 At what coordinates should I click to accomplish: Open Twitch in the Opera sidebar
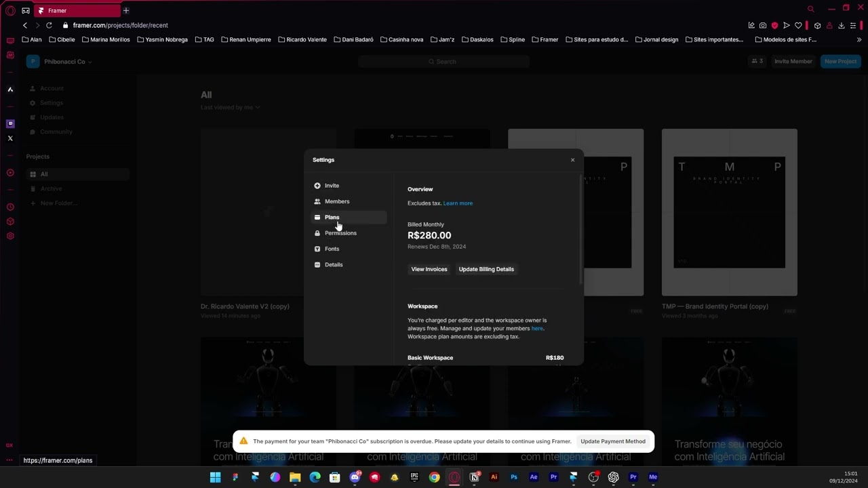[x=10, y=123]
